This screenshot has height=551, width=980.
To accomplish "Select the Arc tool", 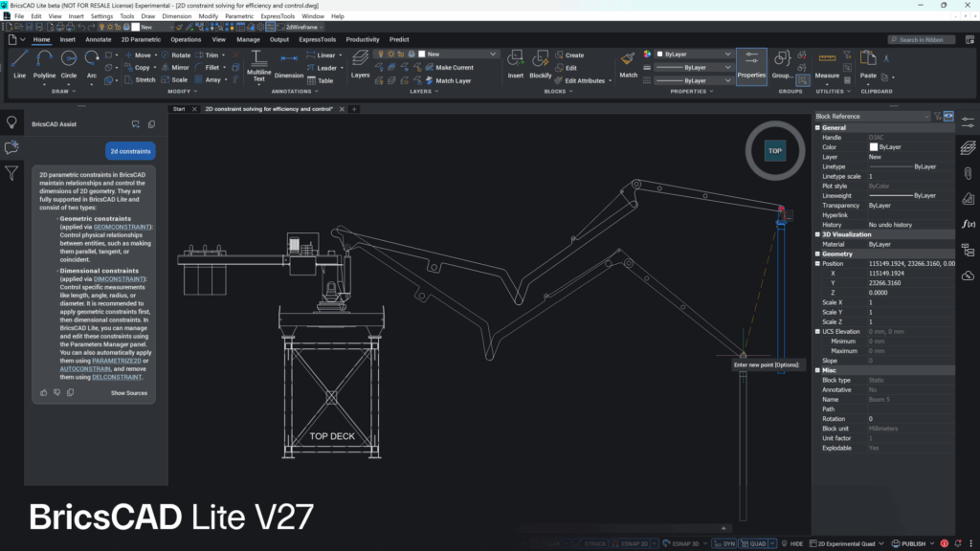I will [91, 64].
